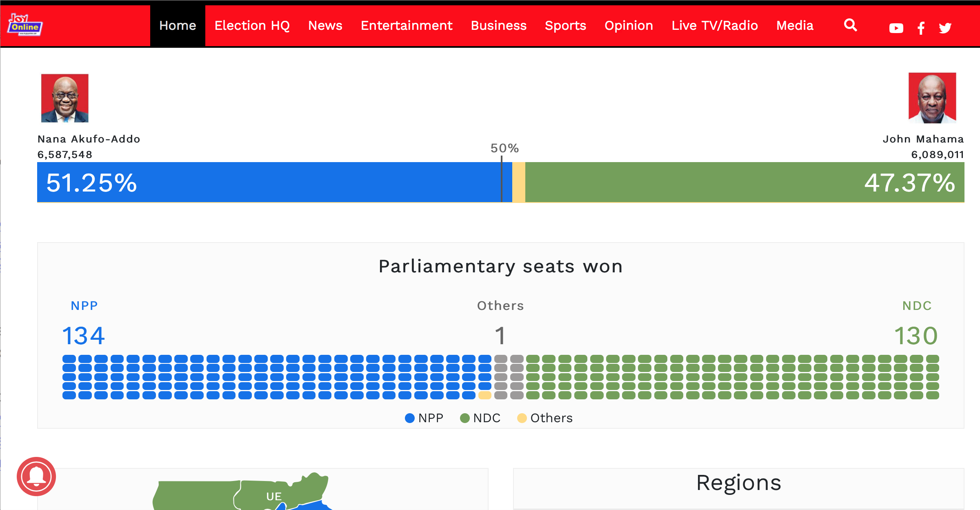
Task: Click John Mahama's portrait photo
Action: [932, 98]
